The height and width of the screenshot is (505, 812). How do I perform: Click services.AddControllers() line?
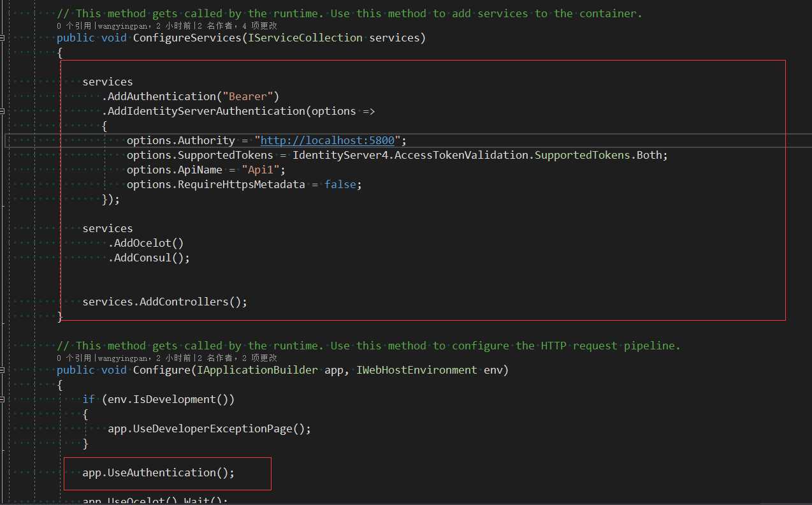point(164,302)
